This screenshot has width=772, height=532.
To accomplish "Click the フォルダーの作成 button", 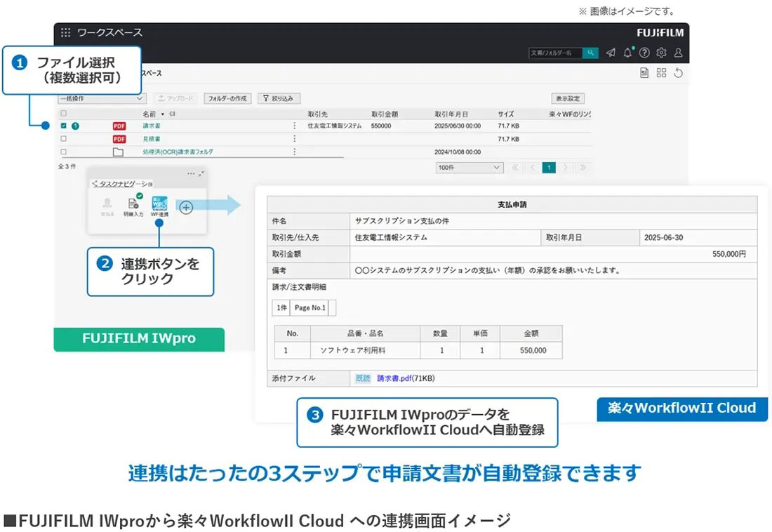I will pos(227,98).
